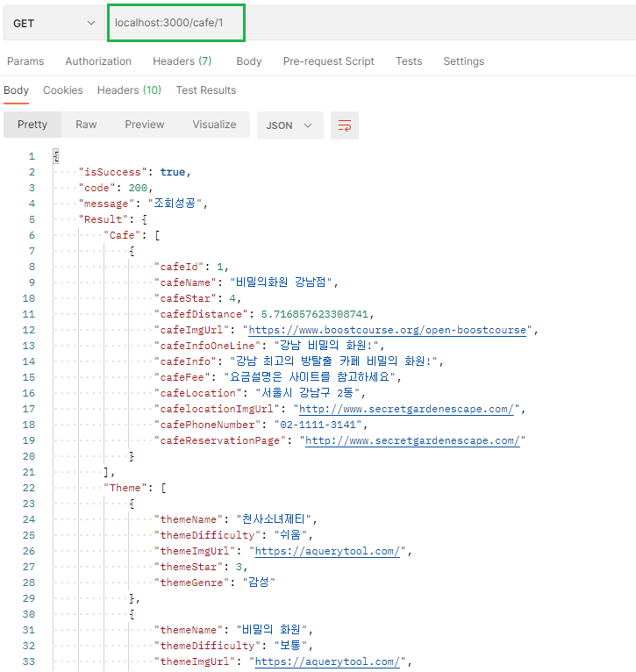This screenshot has height=672, width=636.
Task: Click the "themeStar" key on line 27
Action: tap(188, 567)
